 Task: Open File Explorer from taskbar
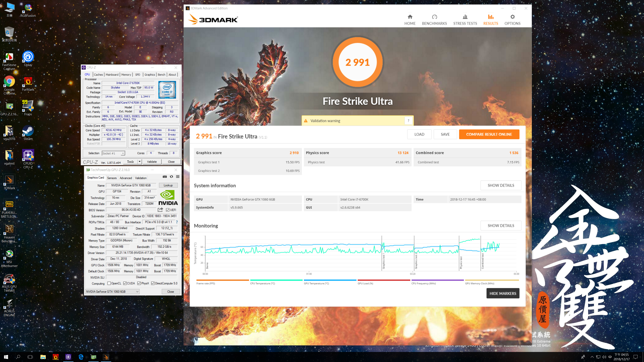43,357
